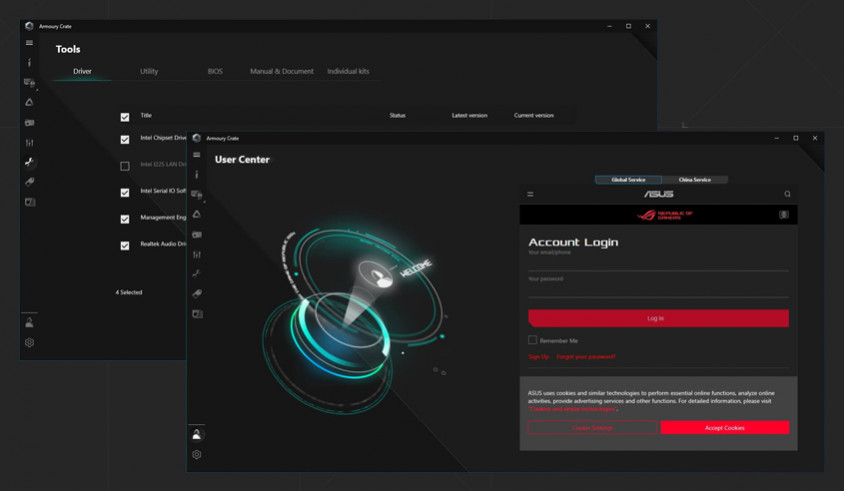Switch to the Utility tab
844x491 pixels.
(149, 72)
